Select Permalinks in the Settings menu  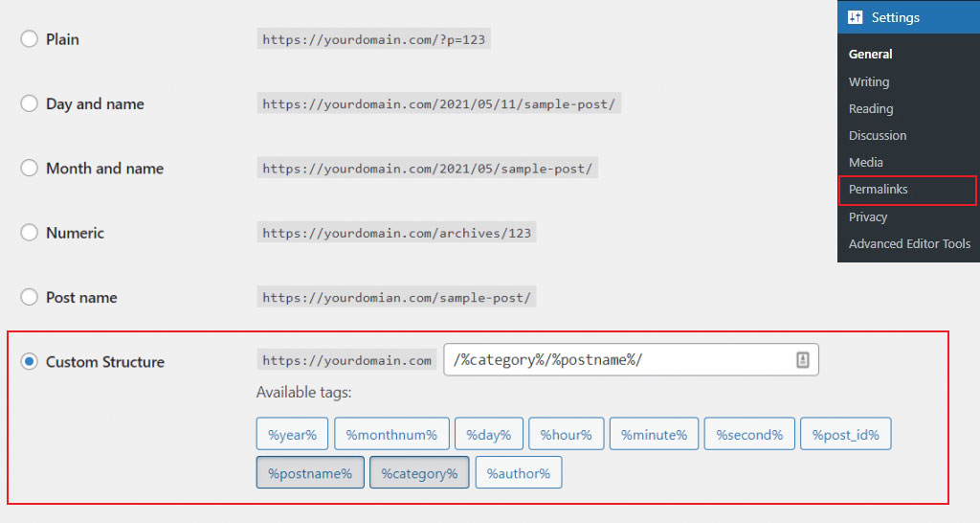point(907,190)
